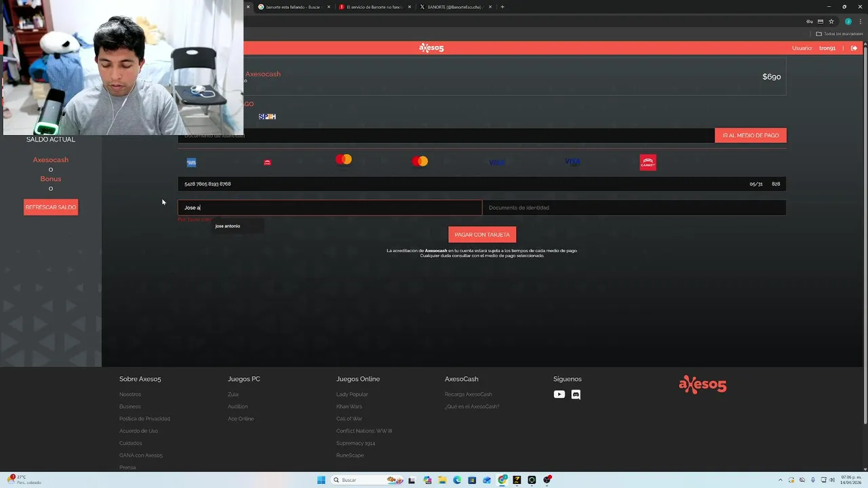Screen dimensions: 868x488
Task: Select the first Mastercard logo
Action: tap(344, 159)
